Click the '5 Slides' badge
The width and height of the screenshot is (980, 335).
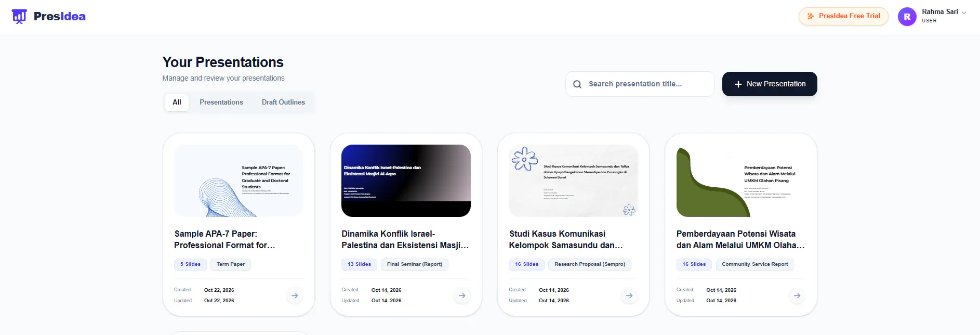[x=190, y=264]
